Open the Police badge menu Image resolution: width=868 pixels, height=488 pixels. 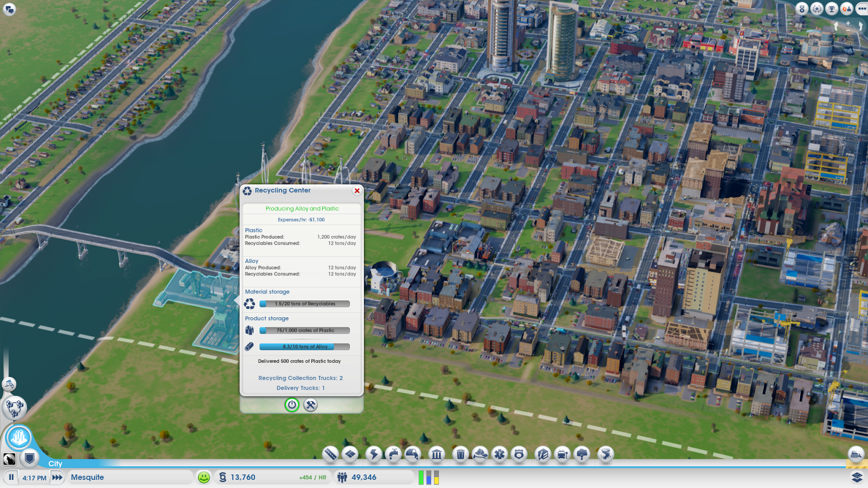coord(519,454)
